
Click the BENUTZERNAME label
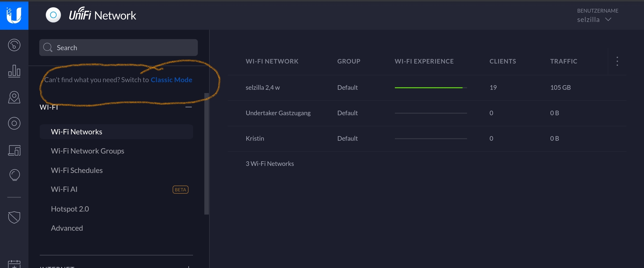(x=598, y=11)
